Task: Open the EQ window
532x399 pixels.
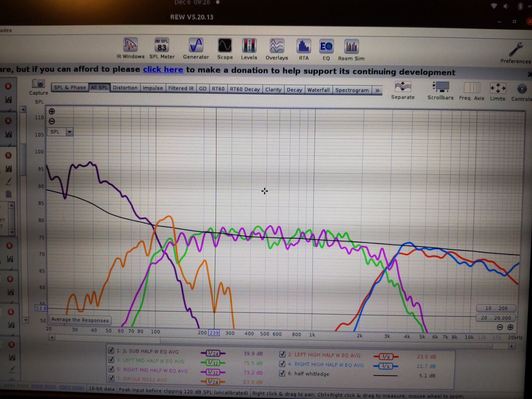Action: [x=326, y=47]
